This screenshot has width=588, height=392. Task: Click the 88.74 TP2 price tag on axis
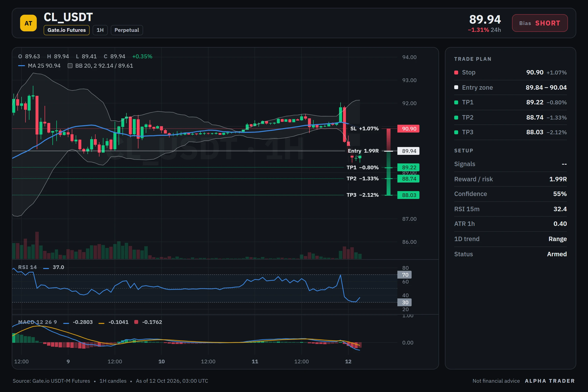point(408,179)
